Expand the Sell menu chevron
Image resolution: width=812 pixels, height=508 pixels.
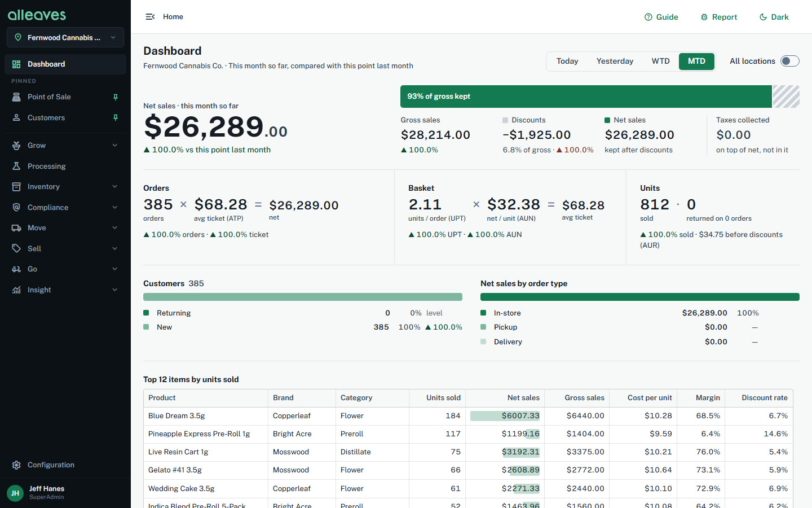click(x=115, y=249)
